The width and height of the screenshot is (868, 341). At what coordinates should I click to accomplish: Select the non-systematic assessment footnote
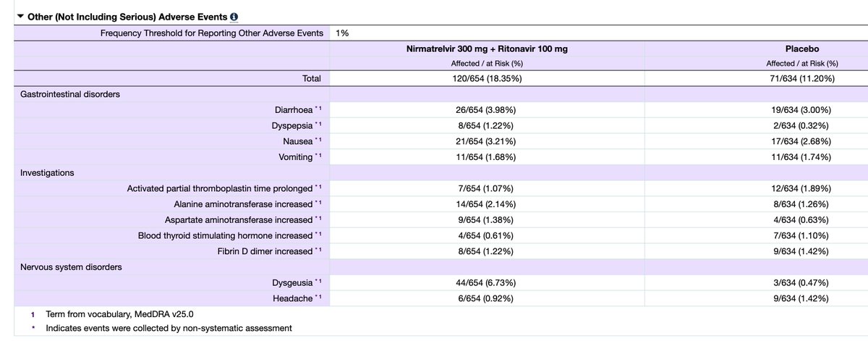169,328
